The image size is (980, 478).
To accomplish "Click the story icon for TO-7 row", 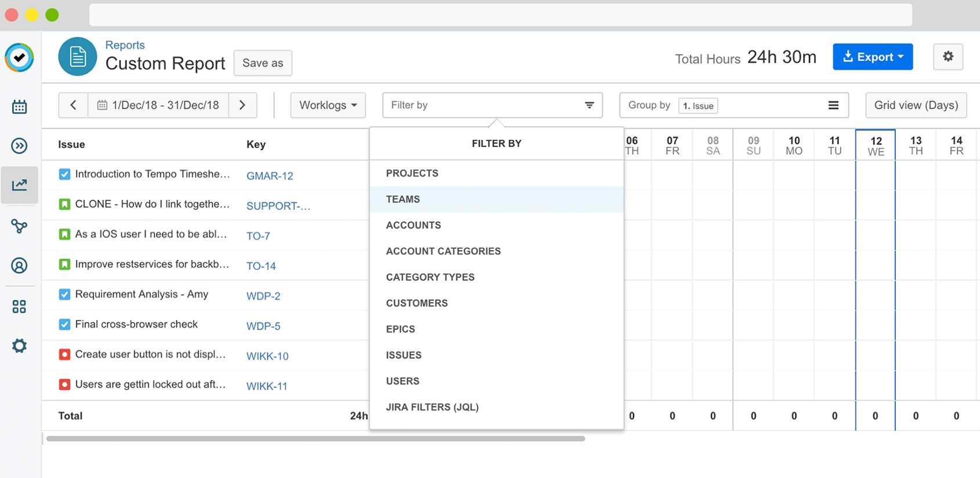I will 64,234.
